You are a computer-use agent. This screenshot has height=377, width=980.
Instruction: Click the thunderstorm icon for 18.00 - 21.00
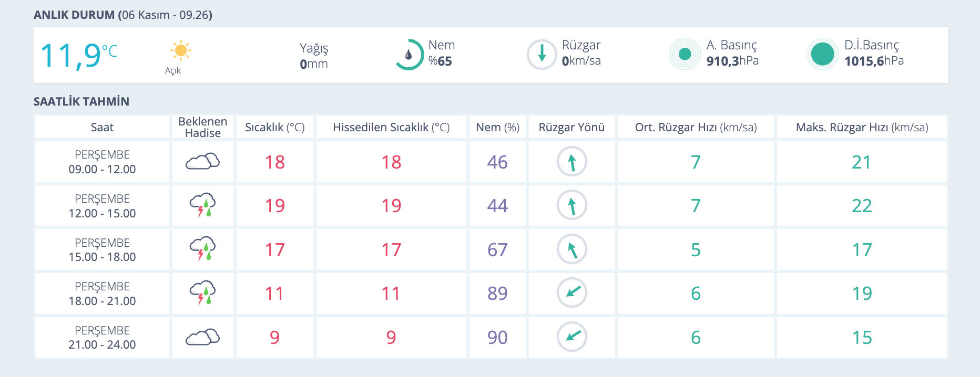pos(202,294)
